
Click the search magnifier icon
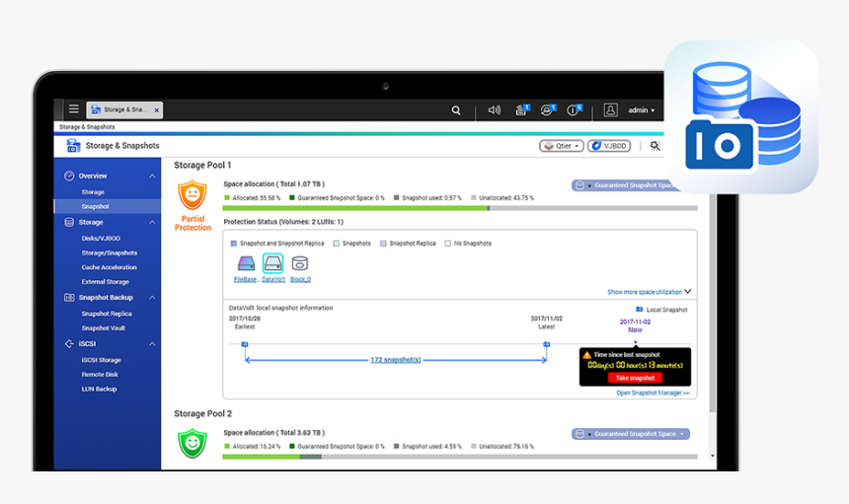pyautogui.click(x=456, y=110)
